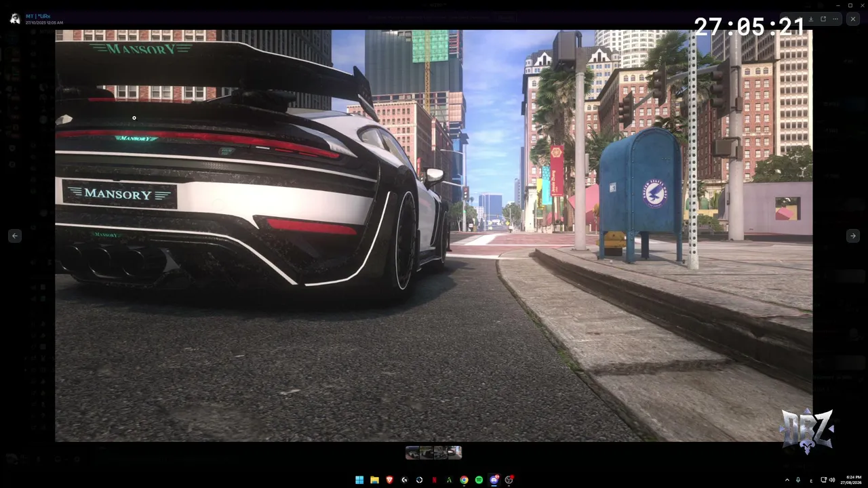Open Netflix from the taskbar
The width and height of the screenshot is (868, 488).
[434, 480]
